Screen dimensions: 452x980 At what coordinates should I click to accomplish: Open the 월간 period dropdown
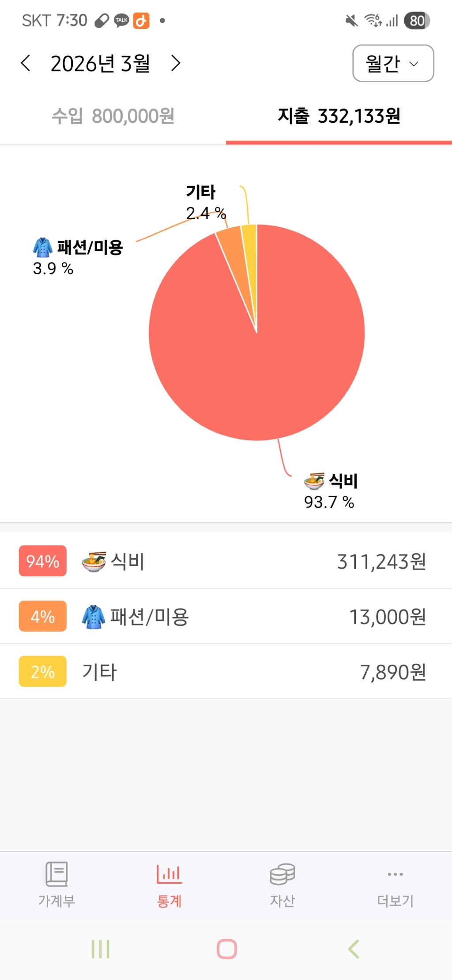coord(393,63)
